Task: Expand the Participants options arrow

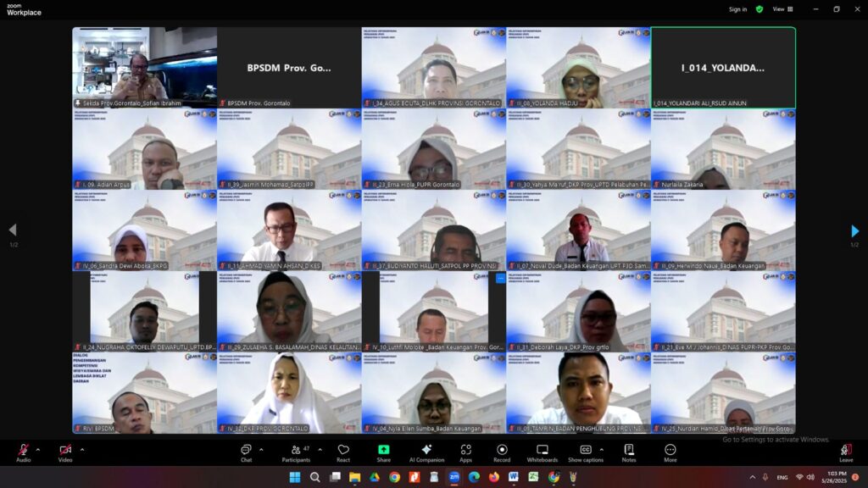Action: [320, 450]
